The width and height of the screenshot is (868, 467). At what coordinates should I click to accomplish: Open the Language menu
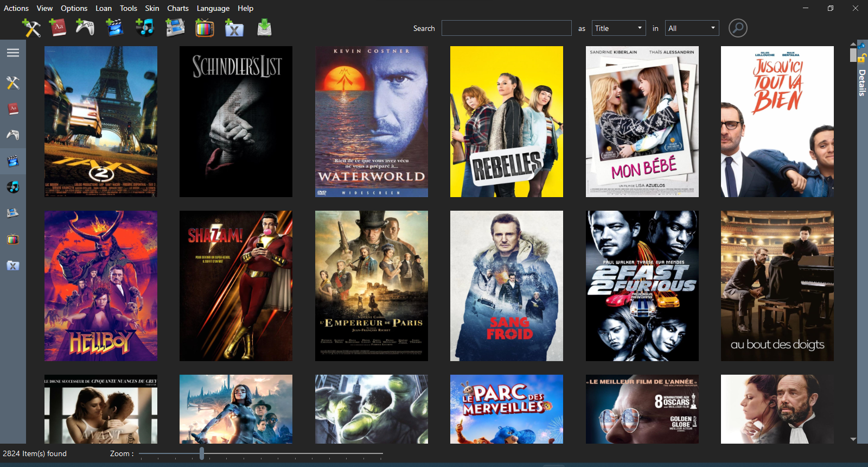pos(213,8)
